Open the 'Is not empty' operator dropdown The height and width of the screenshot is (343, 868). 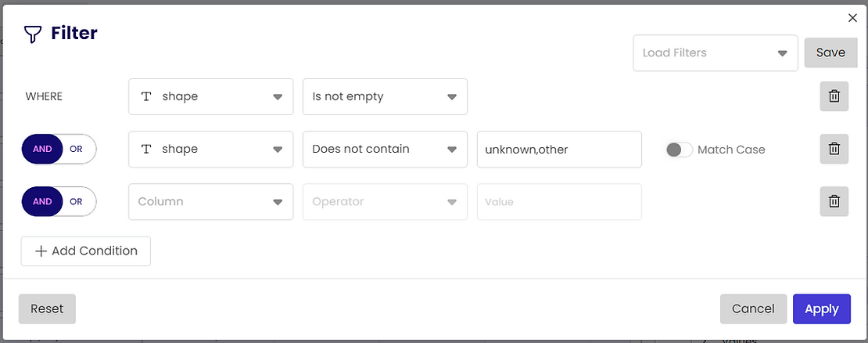[385, 96]
